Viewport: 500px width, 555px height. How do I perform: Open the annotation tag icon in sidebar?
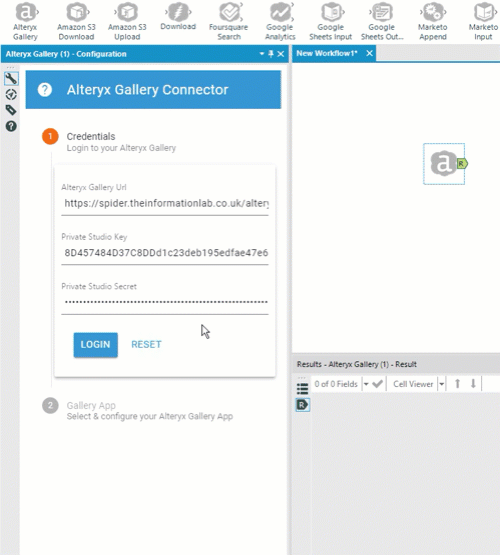coord(11,110)
